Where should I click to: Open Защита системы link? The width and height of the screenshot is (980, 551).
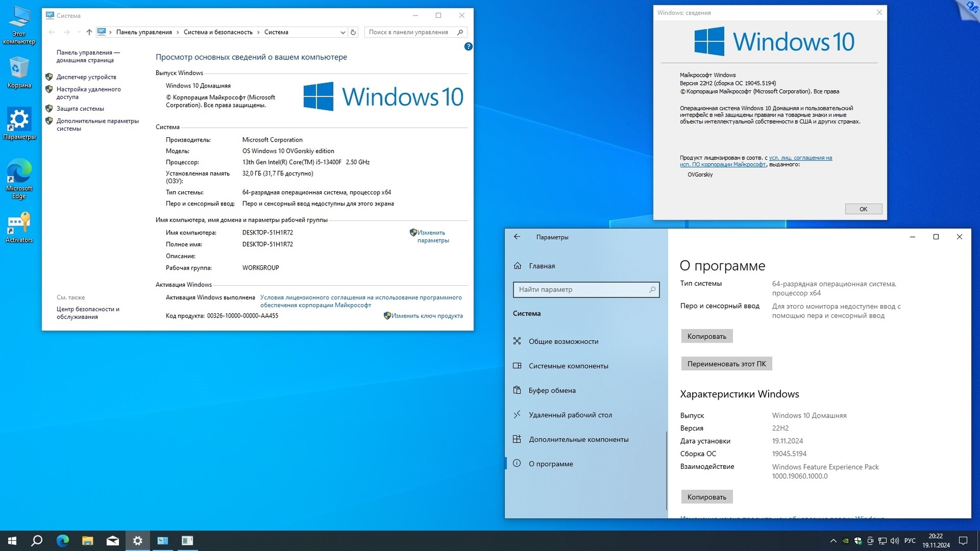(x=80, y=109)
